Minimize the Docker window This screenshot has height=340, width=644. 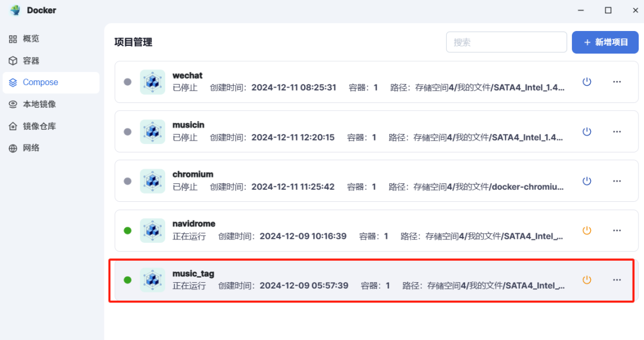pos(581,10)
